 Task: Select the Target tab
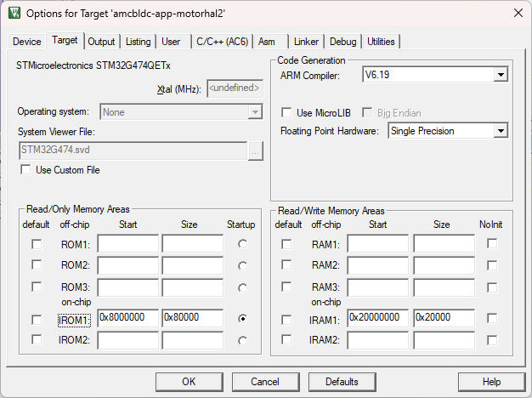65,40
